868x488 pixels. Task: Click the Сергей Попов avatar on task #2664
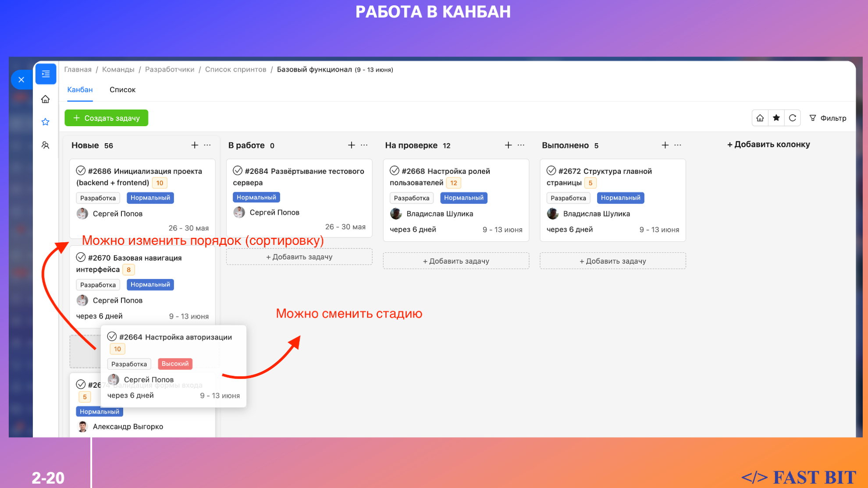click(114, 379)
